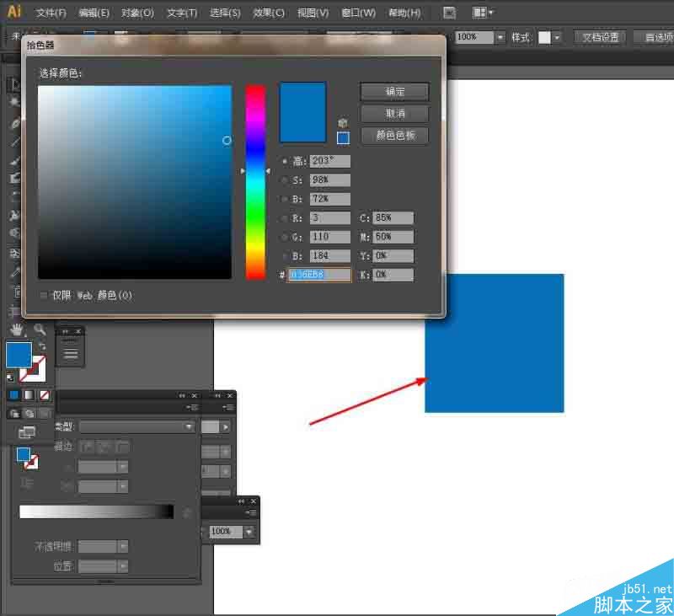Click the 确定 OK button
Screen dimensions: 674x616
click(394, 92)
